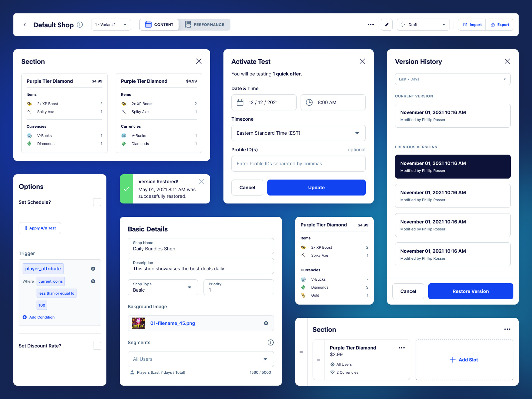
Task: Open the ellipsis menu on the bottom Section panel
Action: click(507, 329)
